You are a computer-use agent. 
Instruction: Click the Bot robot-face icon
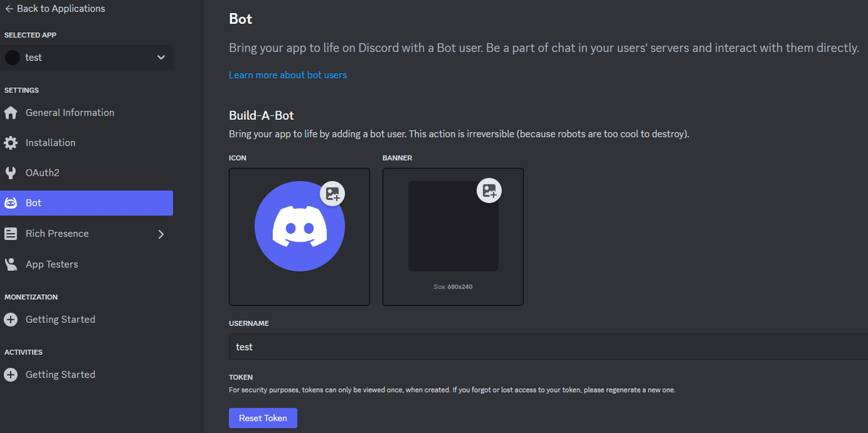(11, 203)
